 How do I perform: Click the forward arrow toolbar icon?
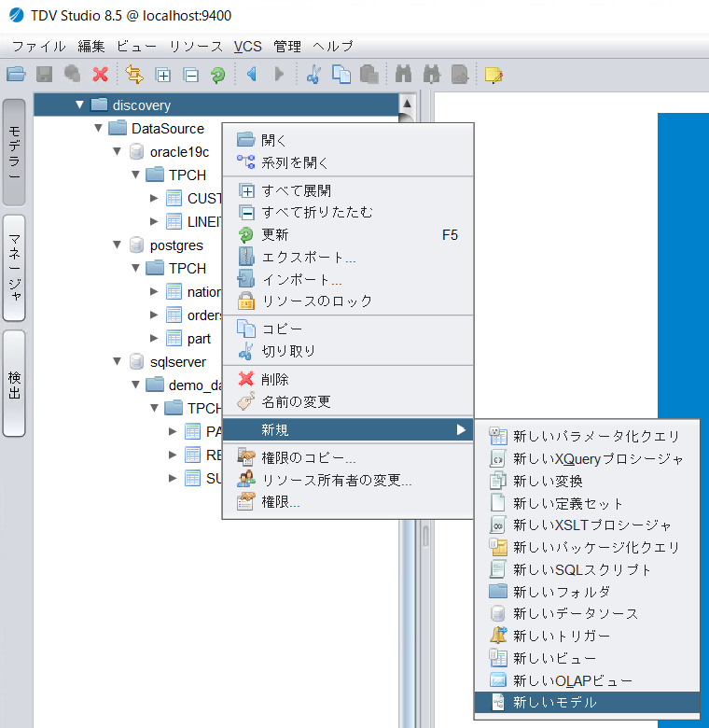pos(279,74)
